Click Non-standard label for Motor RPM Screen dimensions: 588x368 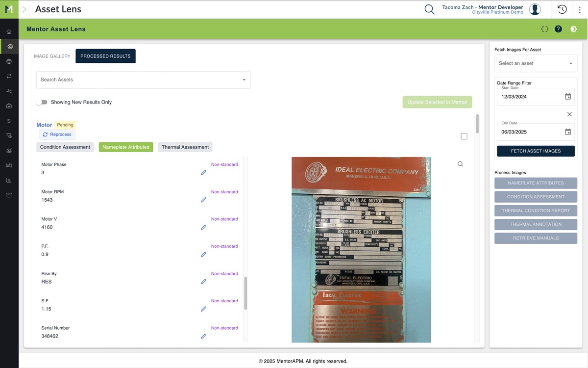point(224,192)
